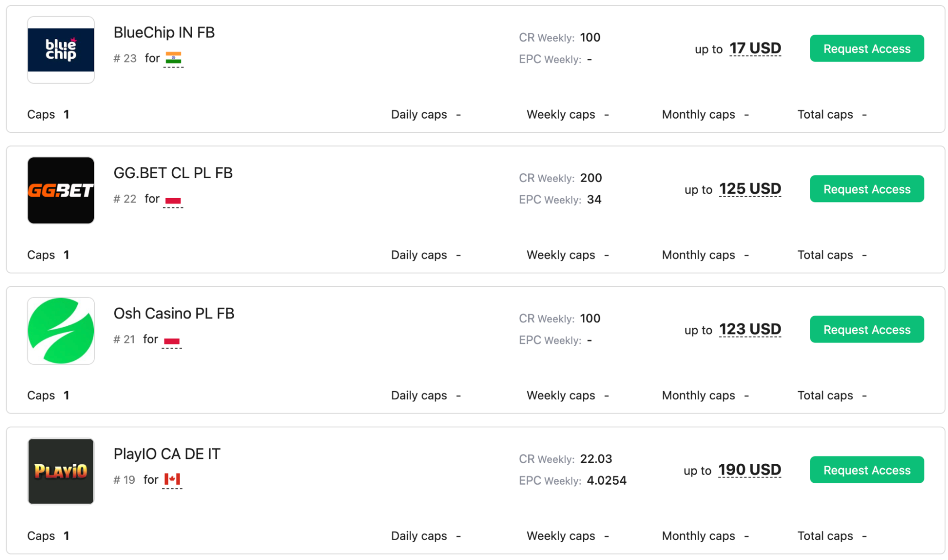The width and height of the screenshot is (948, 560).
Task: Click the India flag icon for BlueChip
Action: click(x=174, y=58)
